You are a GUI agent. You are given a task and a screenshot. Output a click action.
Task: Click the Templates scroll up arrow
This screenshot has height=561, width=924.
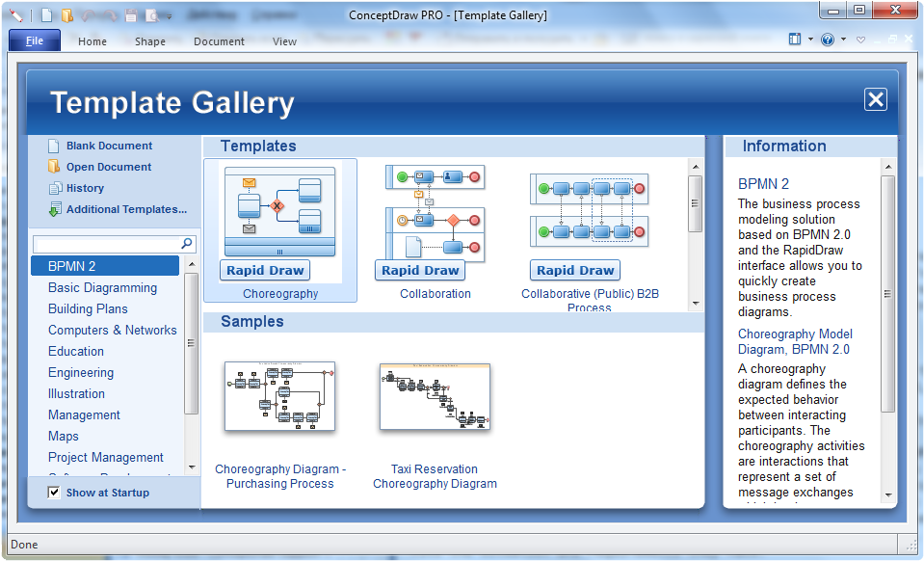(x=696, y=167)
